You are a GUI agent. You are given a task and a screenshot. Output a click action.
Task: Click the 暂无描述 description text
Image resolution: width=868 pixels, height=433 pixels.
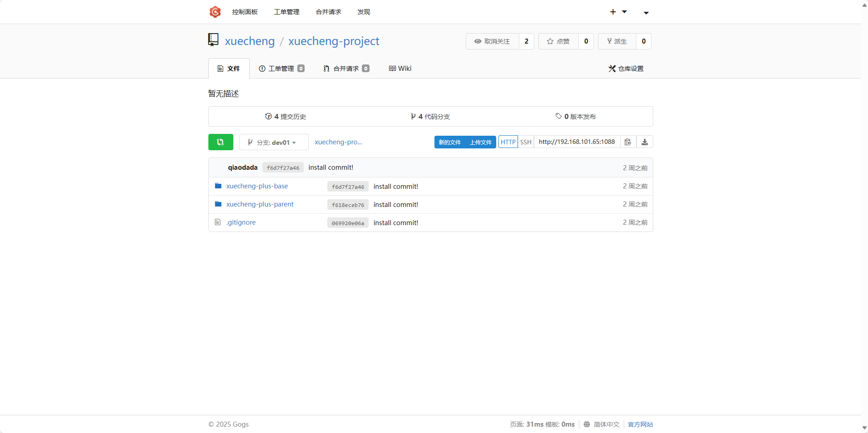coord(223,93)
